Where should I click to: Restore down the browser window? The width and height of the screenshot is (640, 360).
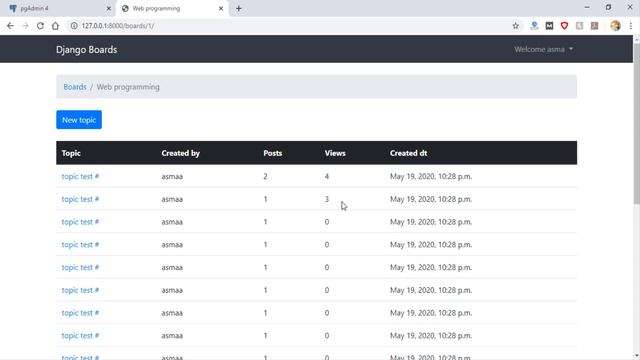point(608,7)
